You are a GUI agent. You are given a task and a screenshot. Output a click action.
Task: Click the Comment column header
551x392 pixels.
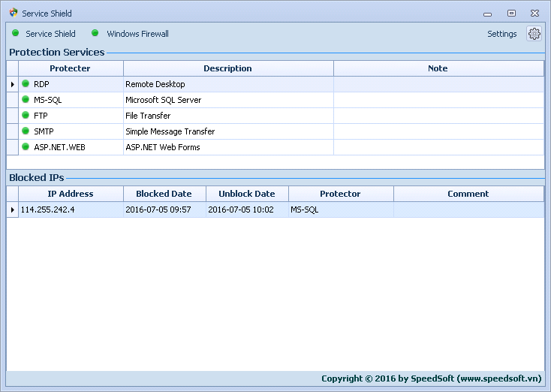pos(468,194)
